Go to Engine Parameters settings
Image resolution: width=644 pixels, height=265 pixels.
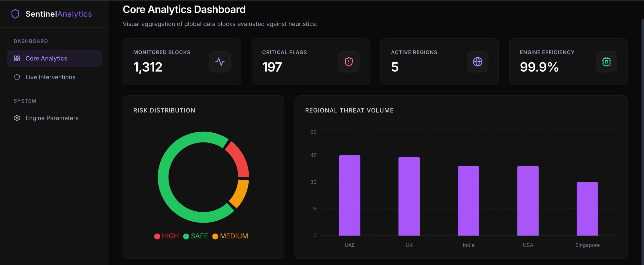[x=52, y=118]
